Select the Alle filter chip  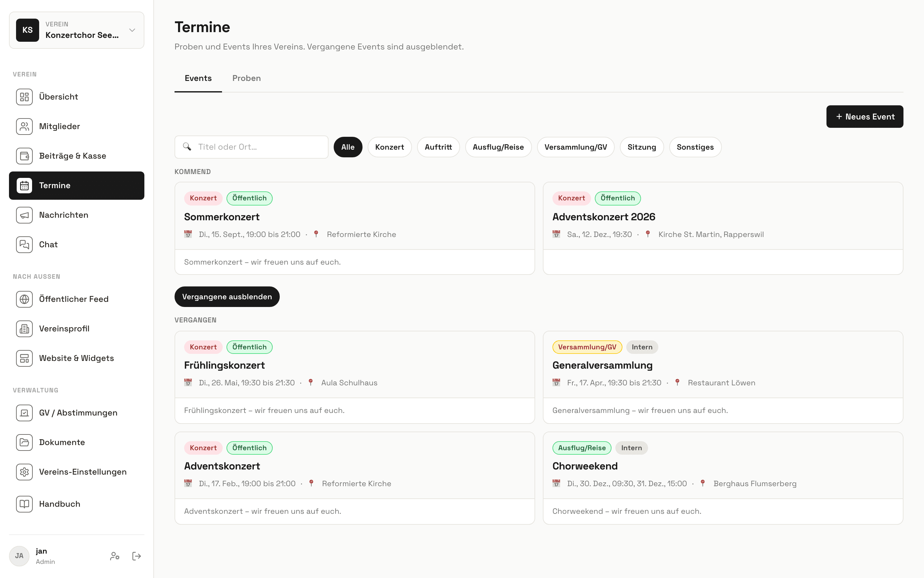348,147
